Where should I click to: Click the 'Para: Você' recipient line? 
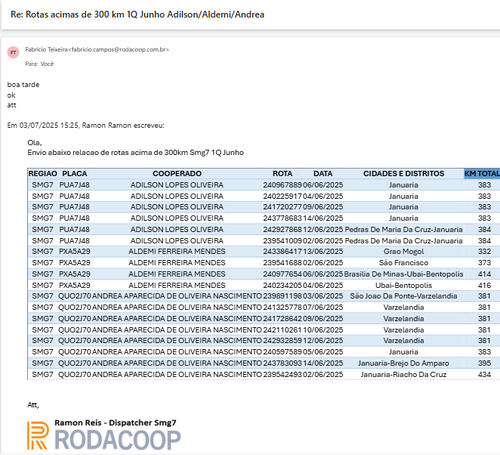pyautogui.click(x=39, y=64)
